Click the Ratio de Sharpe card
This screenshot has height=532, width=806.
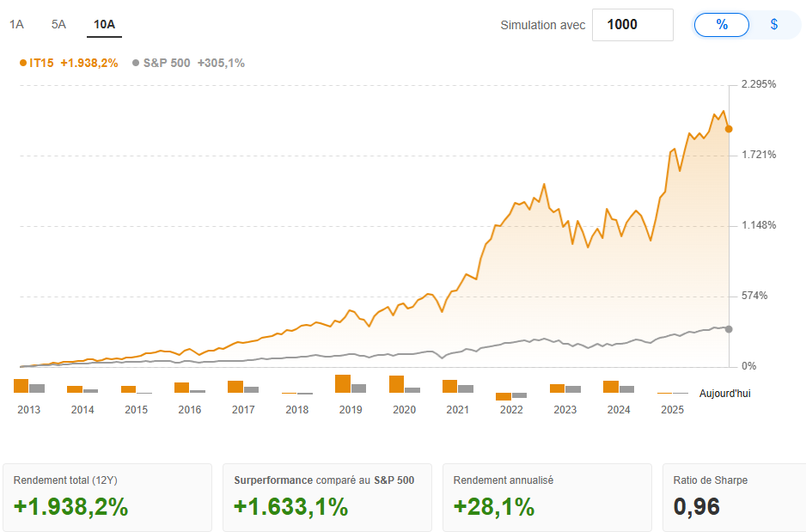[x=734, y=497]
